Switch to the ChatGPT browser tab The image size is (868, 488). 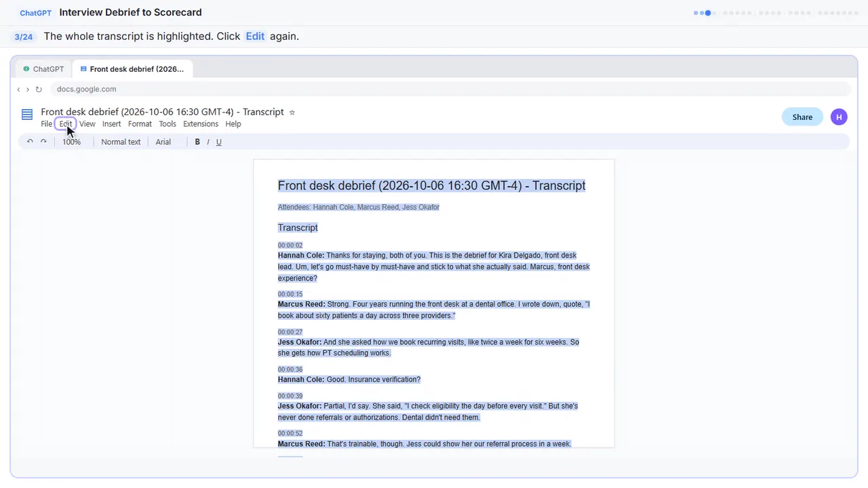43,69
